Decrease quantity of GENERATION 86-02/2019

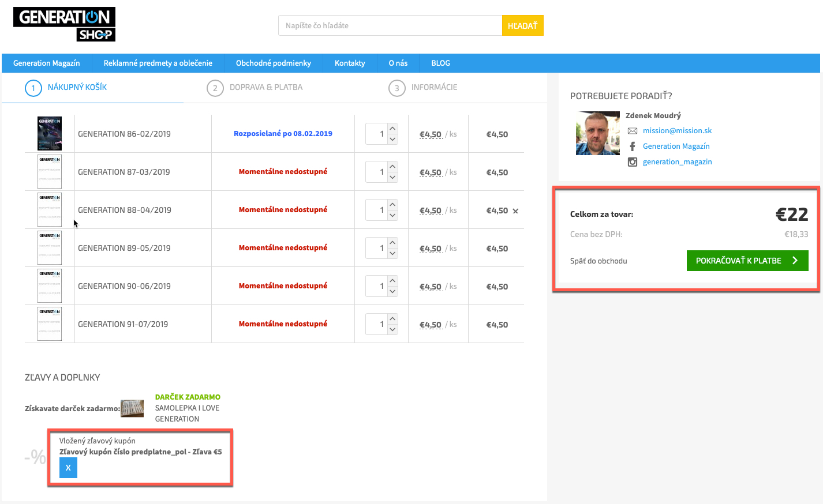coord(392,139)
